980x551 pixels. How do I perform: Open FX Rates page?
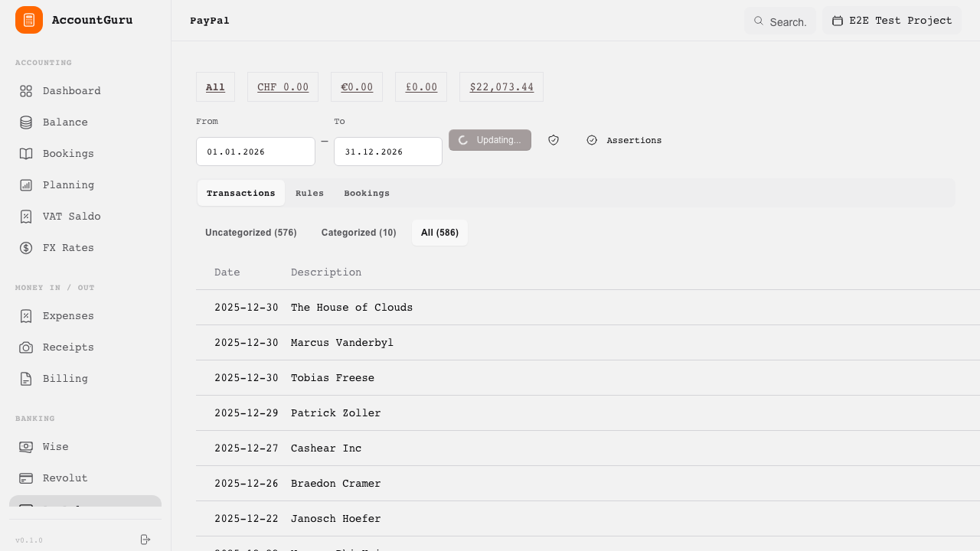(x=68, y=248)
